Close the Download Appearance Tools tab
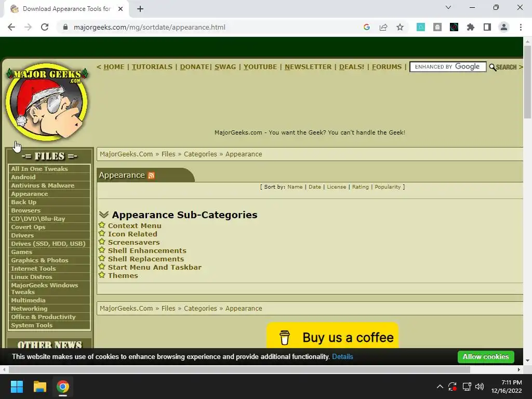This screenshot has height=399, width=532. (x=121, y=9)
